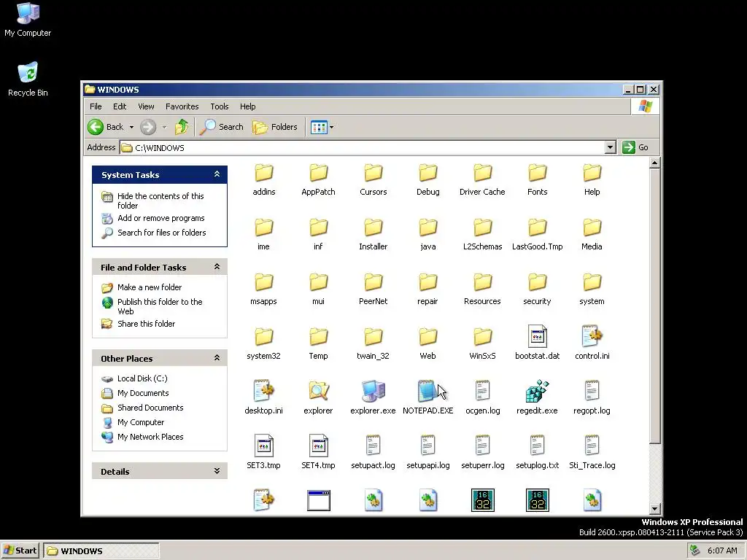747x560 pixels.
Task: Select the system32 folder icon
Action: tap(263, 336)
